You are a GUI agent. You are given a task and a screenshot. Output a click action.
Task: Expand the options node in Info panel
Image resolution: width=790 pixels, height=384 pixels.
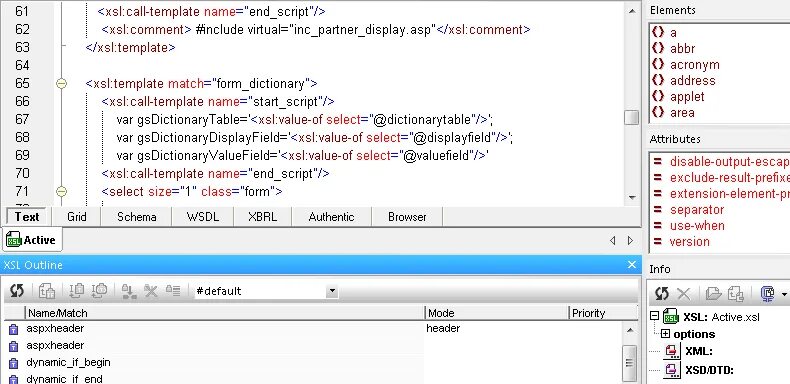click(665, 334)
